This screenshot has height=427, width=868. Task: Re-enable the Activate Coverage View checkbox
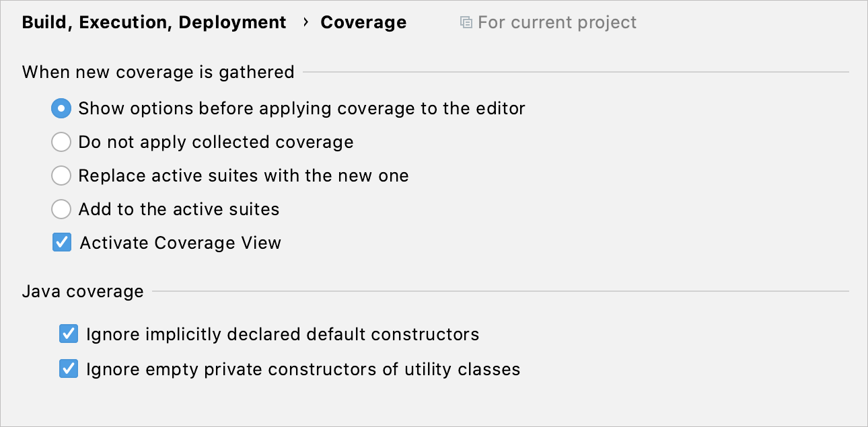pos(61,243)
